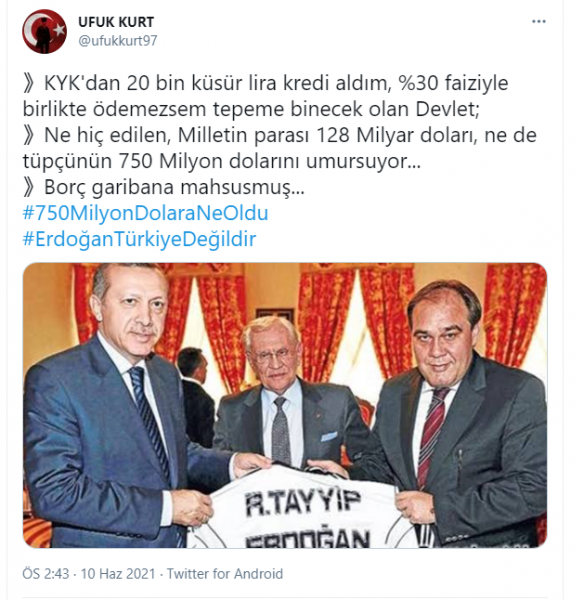Click the ÖS 2:43 timestamp
Image resolution: width=584 pixels, height=600 pixels.
(x=46, y=574)
